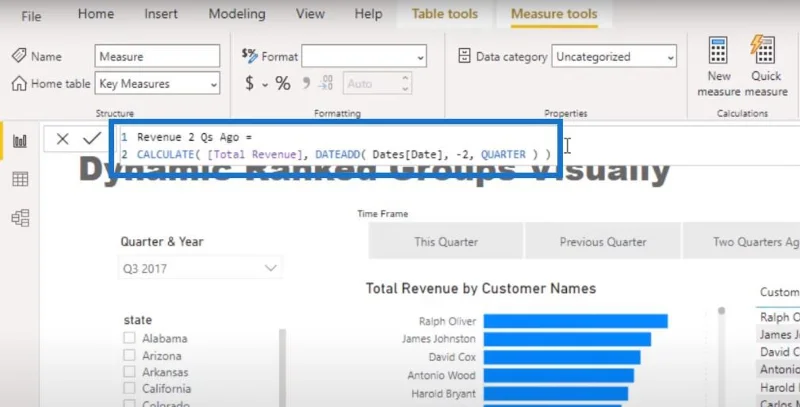Click the bar chart scrollbar handle
Image resolution: width=800 pixels, height=407 pixels.
pos(721,311)
